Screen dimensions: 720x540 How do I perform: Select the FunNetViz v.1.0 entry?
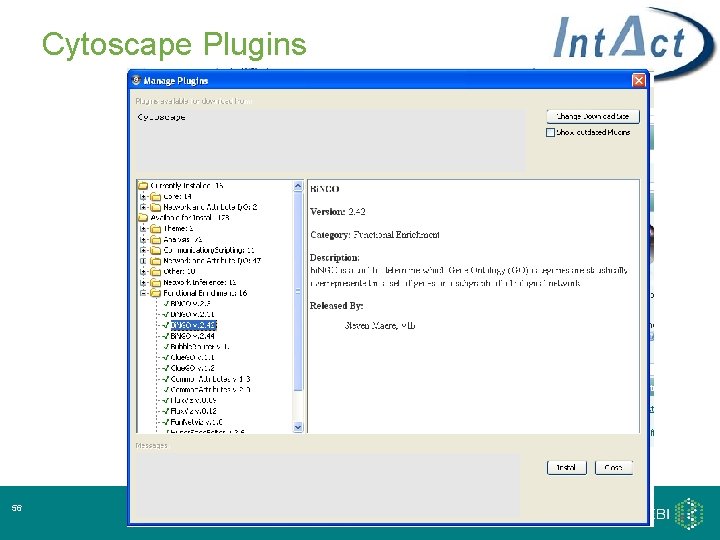197,422
